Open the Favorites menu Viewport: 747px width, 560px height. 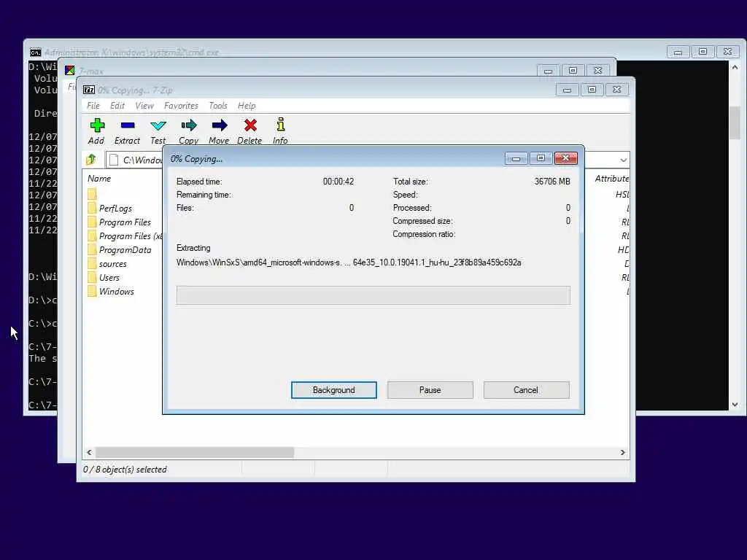point(181,106)
